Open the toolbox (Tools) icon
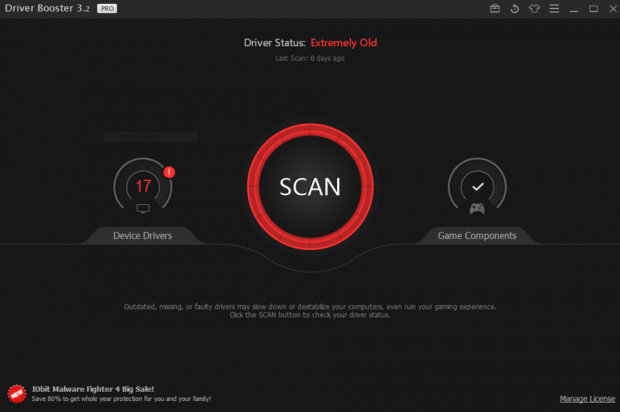The width and height of the screenshot is (620, 412). 495,9
